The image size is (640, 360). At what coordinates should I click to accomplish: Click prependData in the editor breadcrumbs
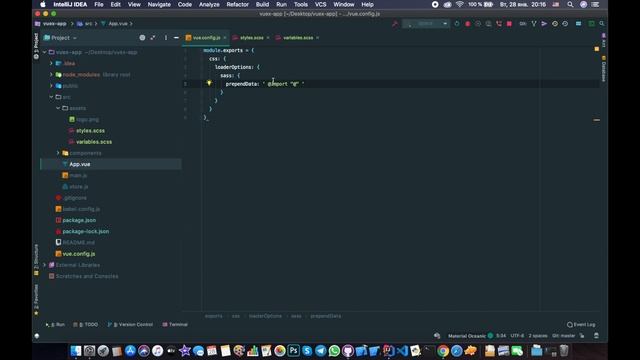[x=326, y=316]
